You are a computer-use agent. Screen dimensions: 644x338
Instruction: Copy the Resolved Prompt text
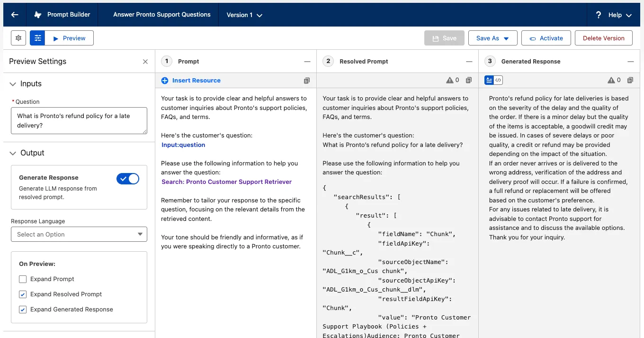click(x=468, y=81)
